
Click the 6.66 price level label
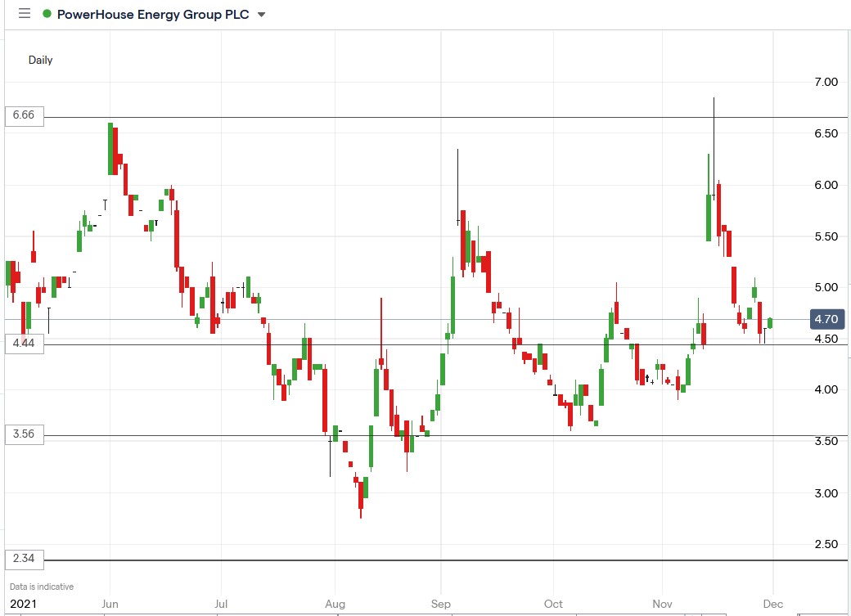pyautogui.click(x=23, y=115)
